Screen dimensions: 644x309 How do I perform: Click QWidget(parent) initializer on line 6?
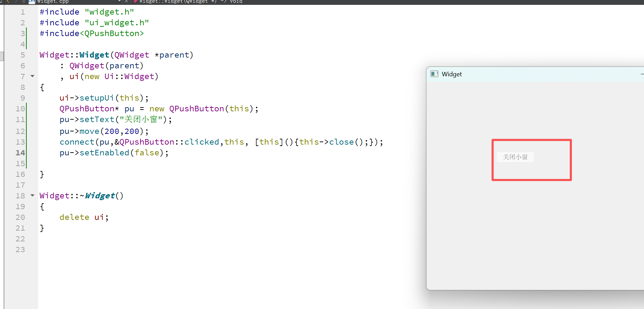click(x=106, y=66)
